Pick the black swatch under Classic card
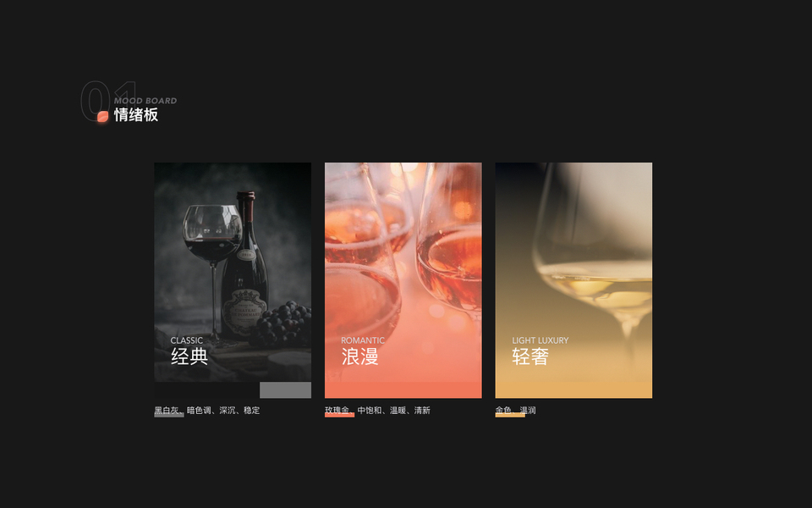This screenshot has height=508, width=812. [206, 389]
